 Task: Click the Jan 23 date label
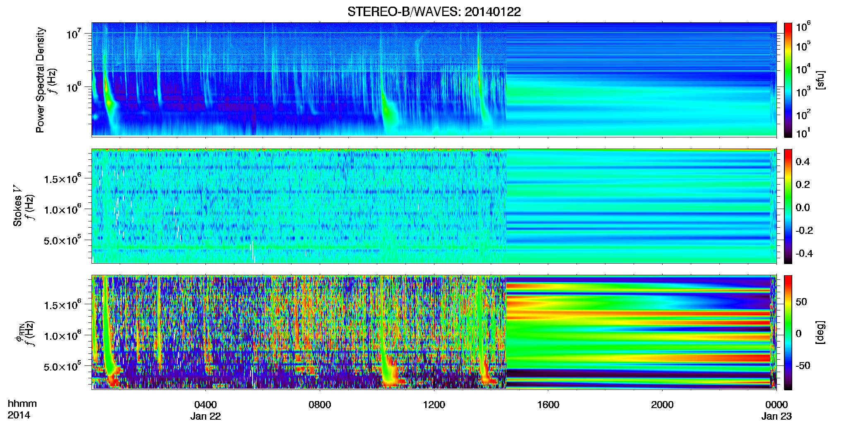[776, 416]
